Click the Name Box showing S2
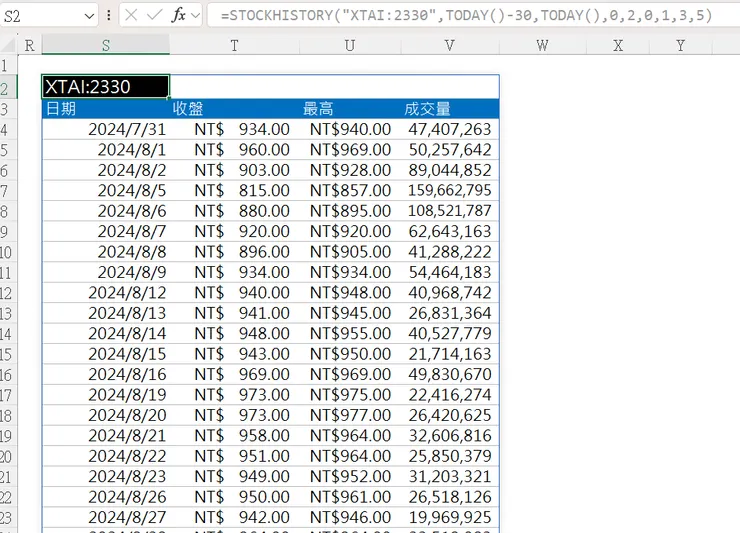Image resolution: width=740 pixels, height=533 pixels. click(42, 17)
